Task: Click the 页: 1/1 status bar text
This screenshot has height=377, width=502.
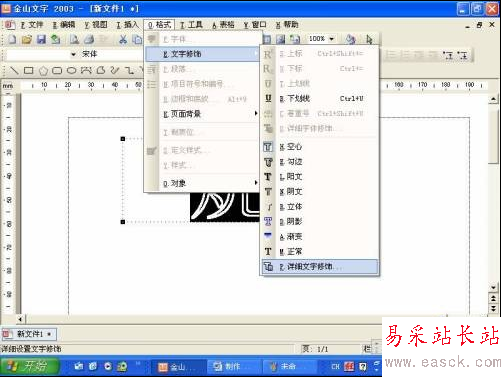Action: [315, 349]
